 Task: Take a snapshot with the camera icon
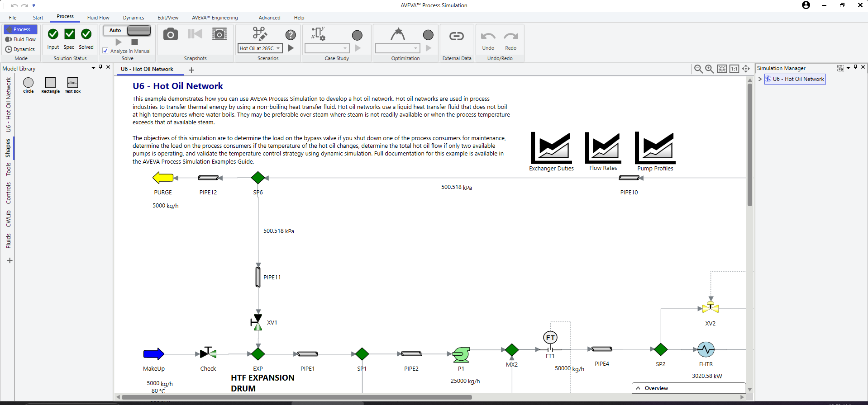[x=170, y=35]
